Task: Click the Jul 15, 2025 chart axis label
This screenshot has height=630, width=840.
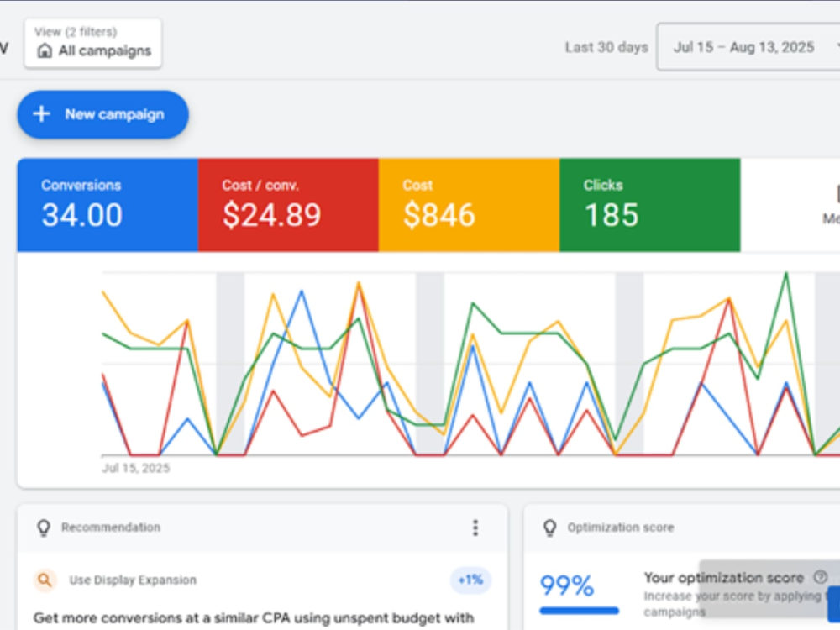Action: coord(135,468)
